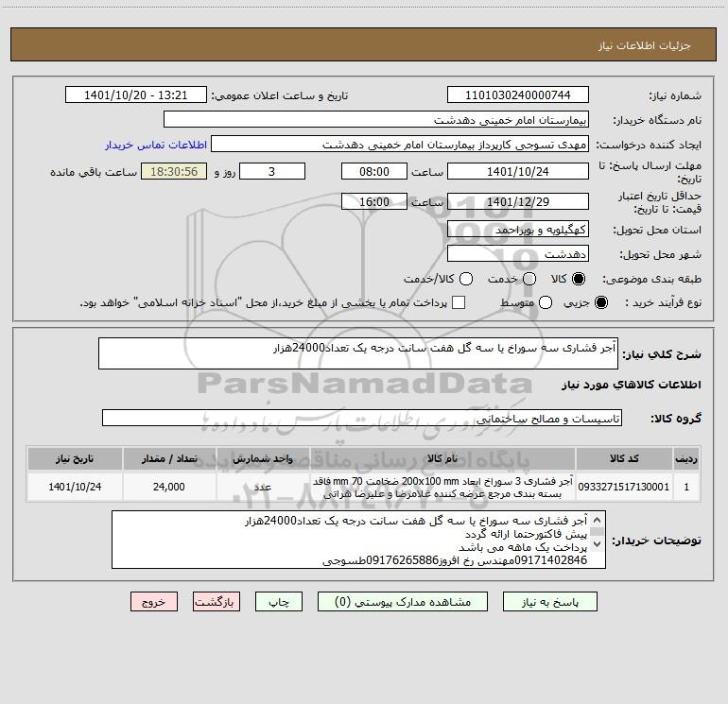Screen dimensions: 728x704
Task: Click the پاسخ به نیاز button
Action: (x=550, y=602)
